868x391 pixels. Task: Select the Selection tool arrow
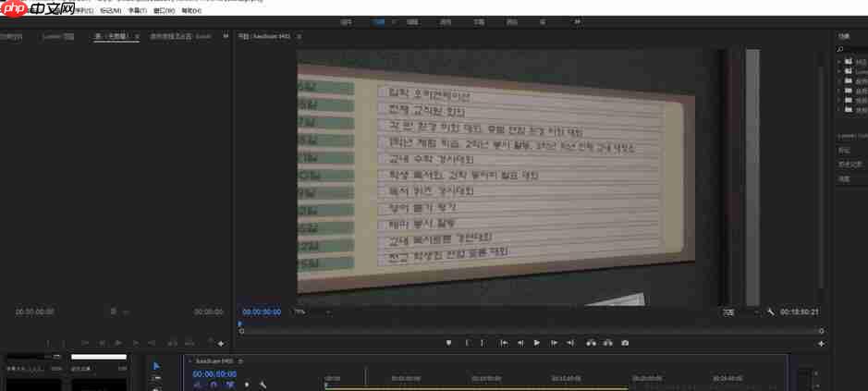(156, 366)
